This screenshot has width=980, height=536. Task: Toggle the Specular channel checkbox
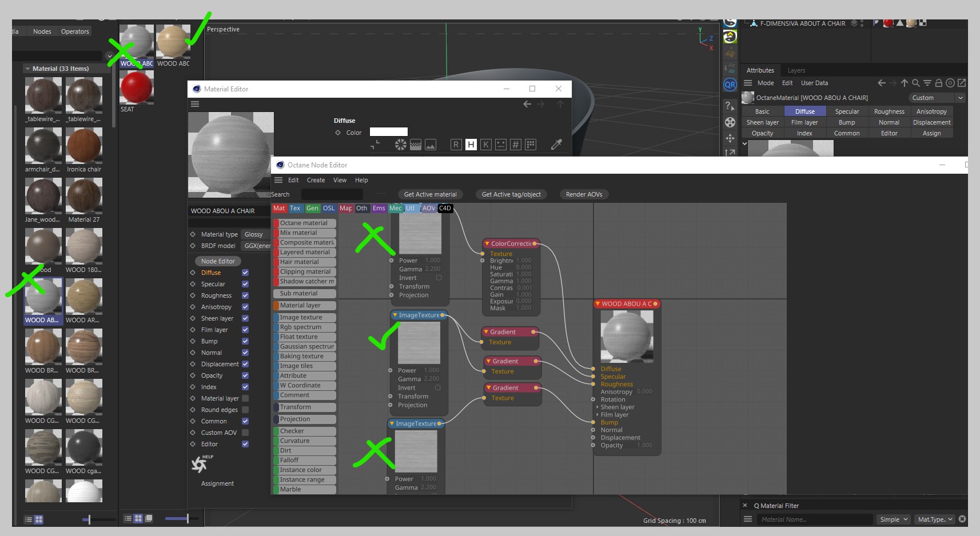(245, 284)
